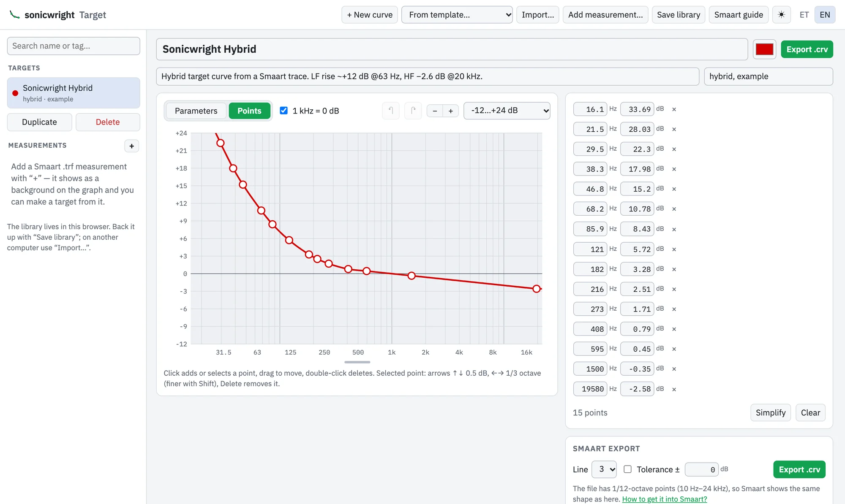The image size is (845, 504).
Task: Click the undo arrow icon
Action: (x=391, y=111)
